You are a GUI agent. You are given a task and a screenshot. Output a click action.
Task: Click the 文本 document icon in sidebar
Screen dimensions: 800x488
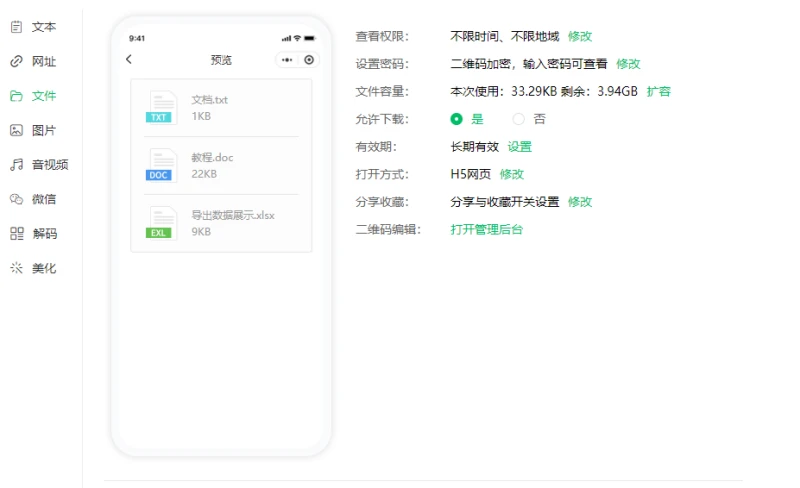click(16, 27)
